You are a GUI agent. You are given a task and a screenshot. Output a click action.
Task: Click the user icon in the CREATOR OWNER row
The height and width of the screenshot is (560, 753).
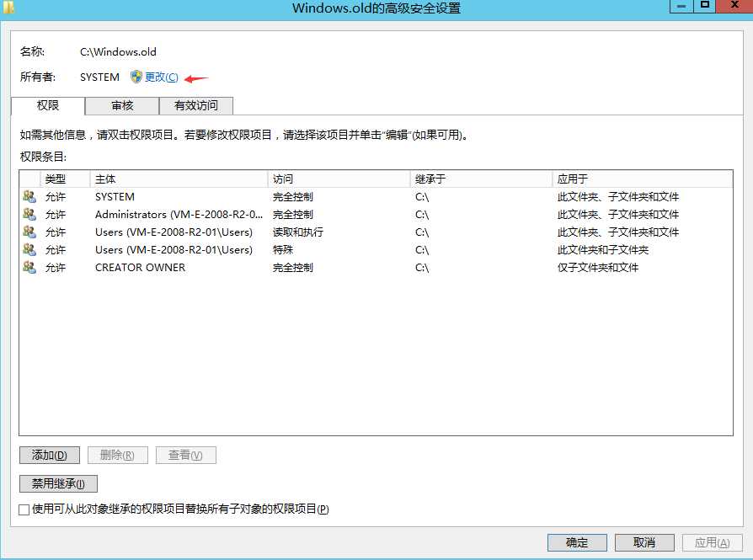point(29,268)
